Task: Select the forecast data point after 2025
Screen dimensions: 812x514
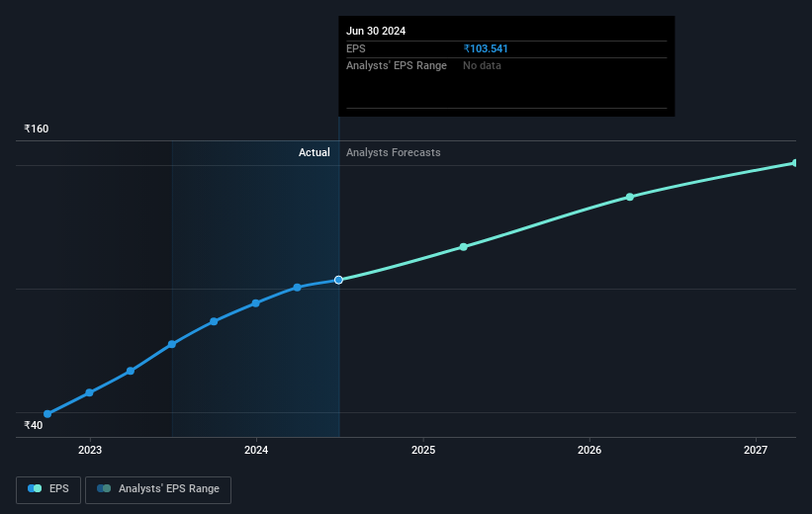Action: (x=464, y=247)
